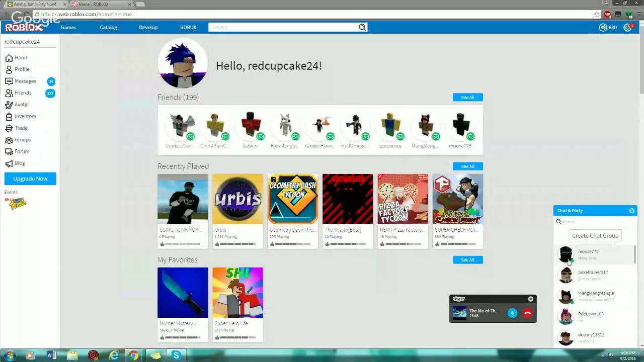Click the Robux balance icon
This screenshot has width=644, height=362.
pos(603,28)
